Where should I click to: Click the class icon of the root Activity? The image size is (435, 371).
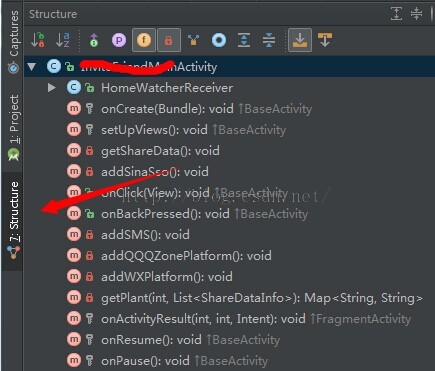[54, 67]
